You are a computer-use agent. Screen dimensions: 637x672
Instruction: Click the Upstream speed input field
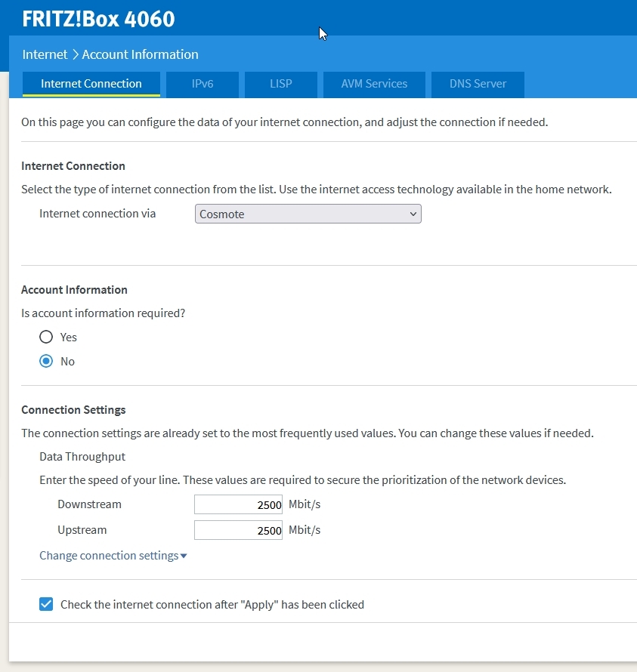[238, 530]
